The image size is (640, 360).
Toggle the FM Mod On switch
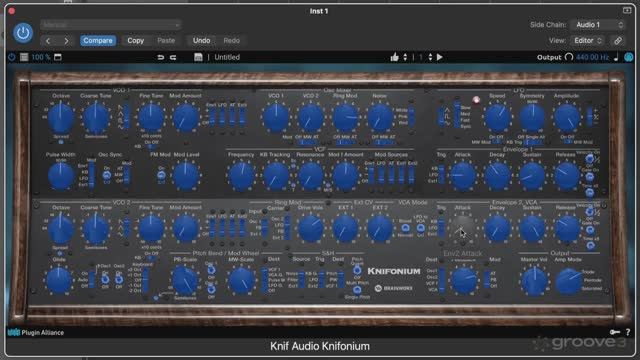161,175
